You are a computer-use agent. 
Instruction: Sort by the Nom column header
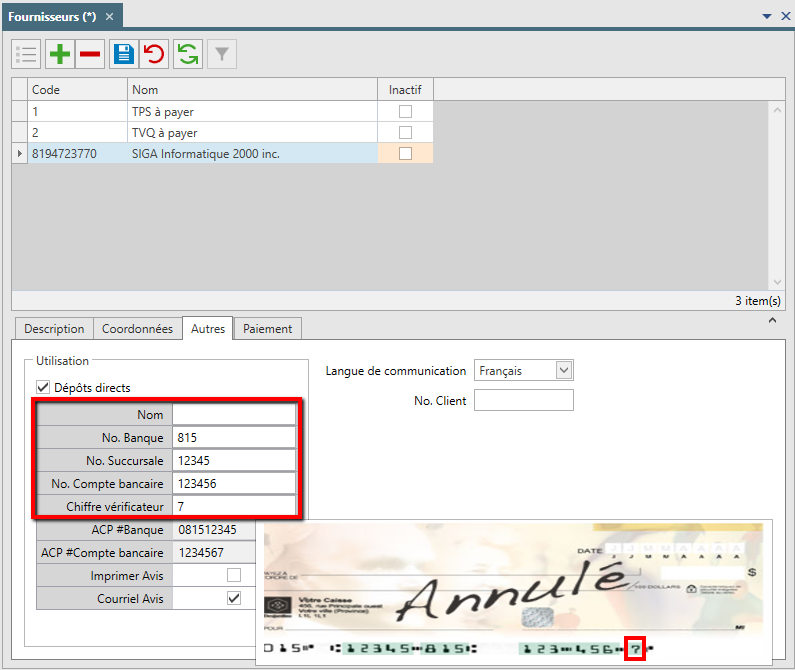tap(252, 90)
